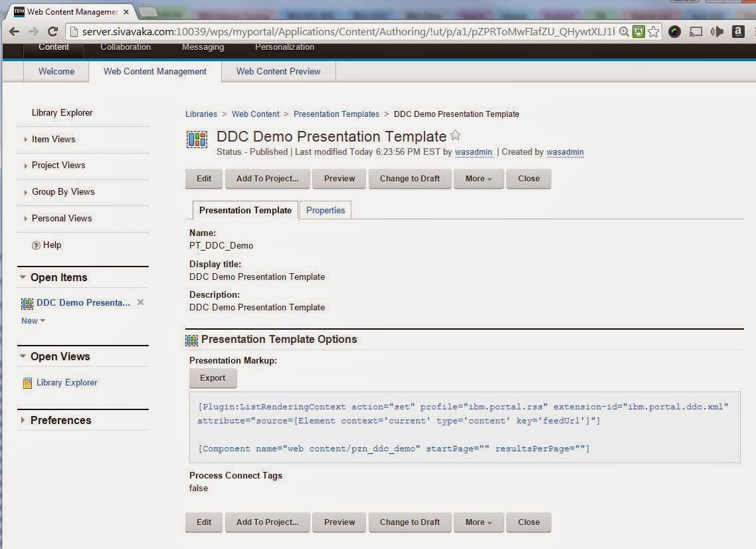756x549 pixels.
Task: Collapse the Open Items section
Action: (23, 277)
